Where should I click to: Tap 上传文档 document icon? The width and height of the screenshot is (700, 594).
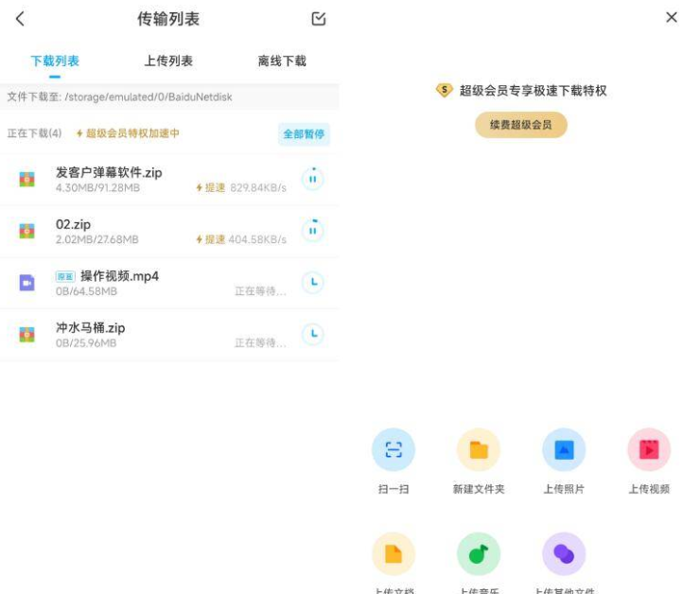point(394,554)
